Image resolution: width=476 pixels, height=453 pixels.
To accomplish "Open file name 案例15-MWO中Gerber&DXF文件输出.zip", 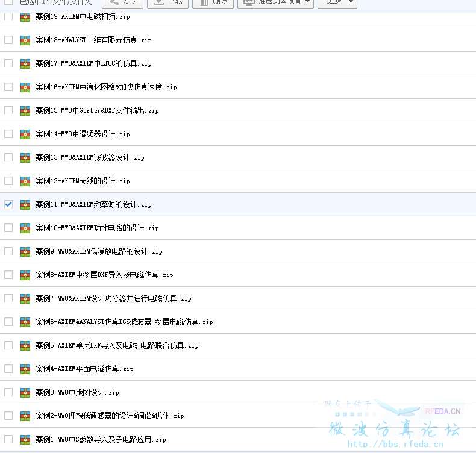I will (x=97, y=110).
